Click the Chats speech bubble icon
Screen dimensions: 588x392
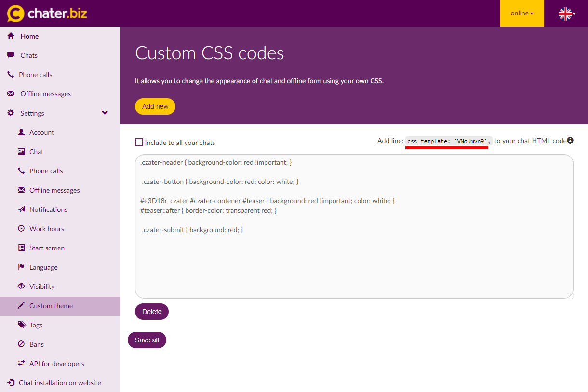(x=11, y=55)
